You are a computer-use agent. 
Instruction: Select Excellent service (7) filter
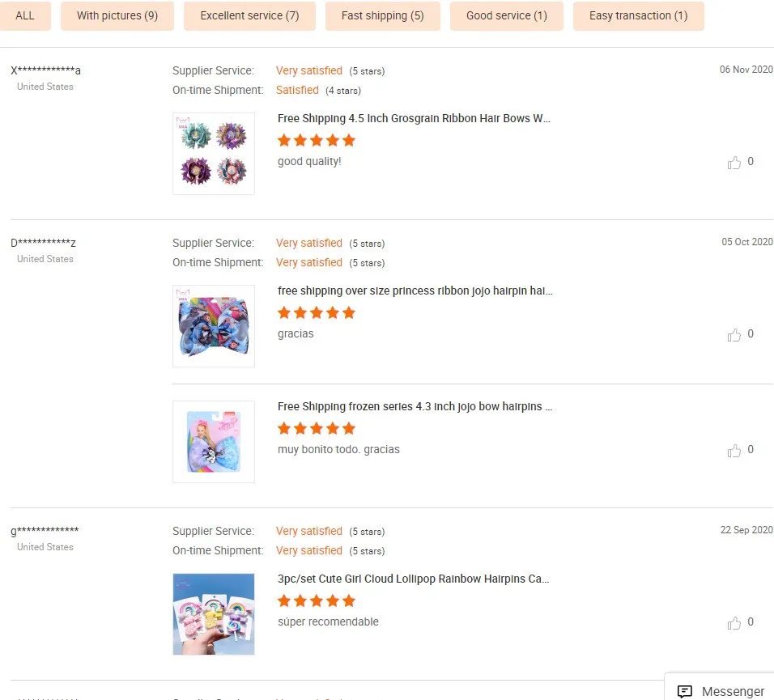[249, 16]
